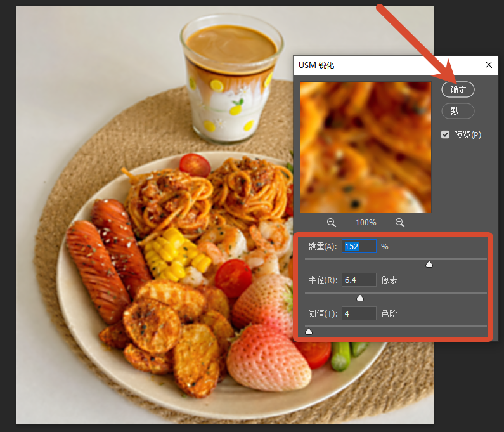Click the 像素 unit label
Screen dimensions: 504x432
pos(389,280)
